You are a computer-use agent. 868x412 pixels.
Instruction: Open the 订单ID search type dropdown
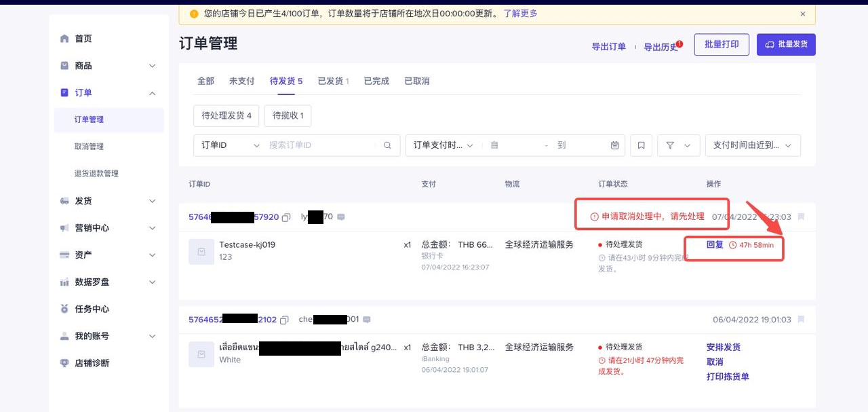coord(230,145)
